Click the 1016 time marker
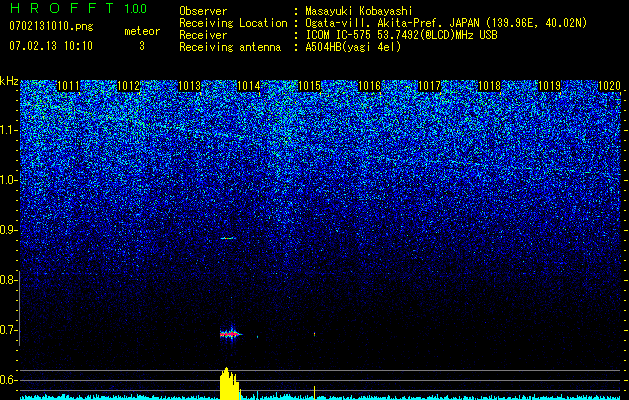This screenshot has height=400, width=629. 369,86
